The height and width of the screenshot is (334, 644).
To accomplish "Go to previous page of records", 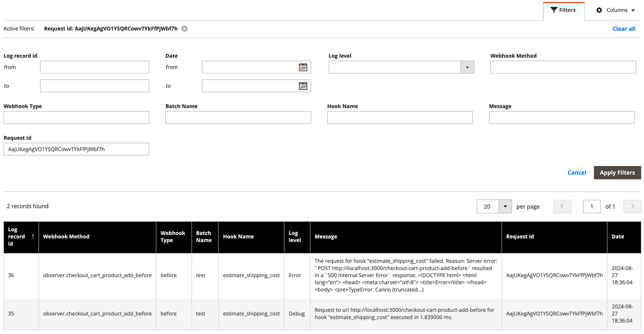I will point(562,206).
